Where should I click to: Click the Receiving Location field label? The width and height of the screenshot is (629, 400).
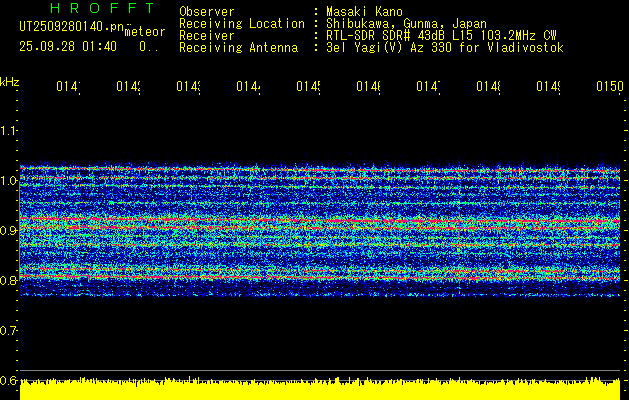(x=241, y=23)
